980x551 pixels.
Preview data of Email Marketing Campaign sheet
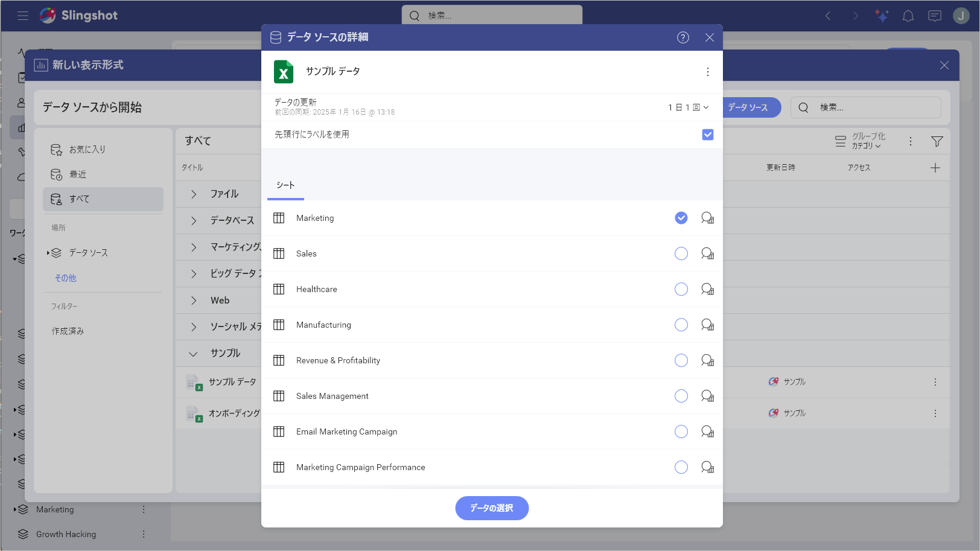click(x=708, y=432)
